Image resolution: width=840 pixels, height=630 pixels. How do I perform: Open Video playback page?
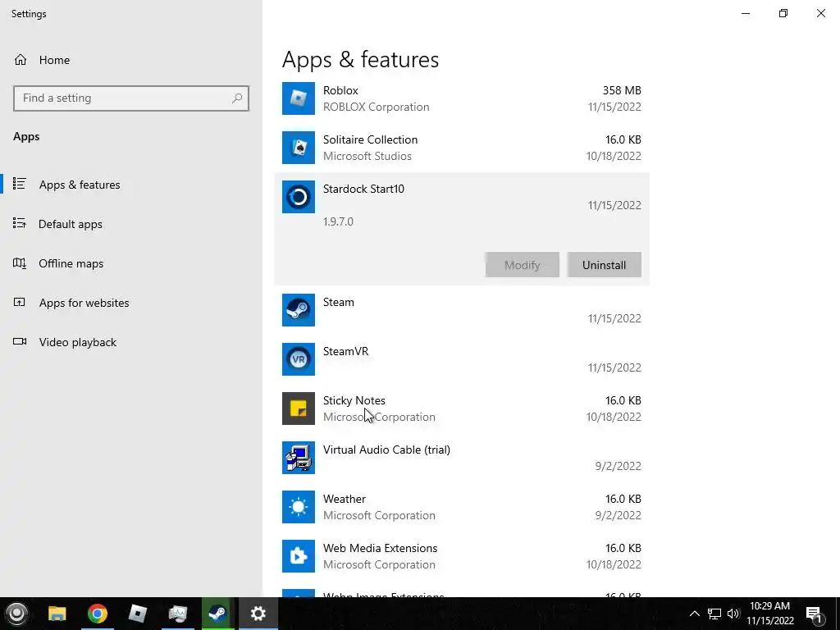tap(78, 342)
